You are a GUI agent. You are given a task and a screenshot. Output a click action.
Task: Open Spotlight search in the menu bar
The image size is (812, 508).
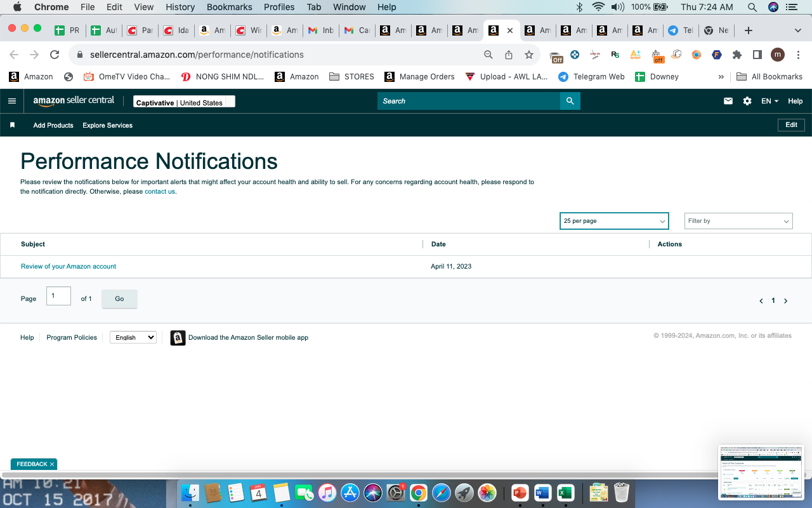[752, 7]
